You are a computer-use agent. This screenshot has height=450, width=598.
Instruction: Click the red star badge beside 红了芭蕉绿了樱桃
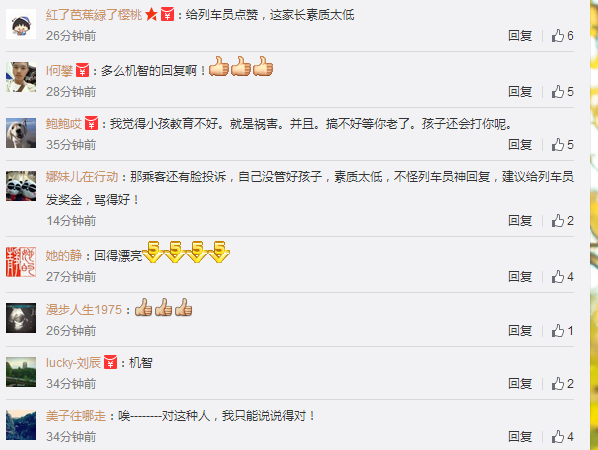pos(151,15)
